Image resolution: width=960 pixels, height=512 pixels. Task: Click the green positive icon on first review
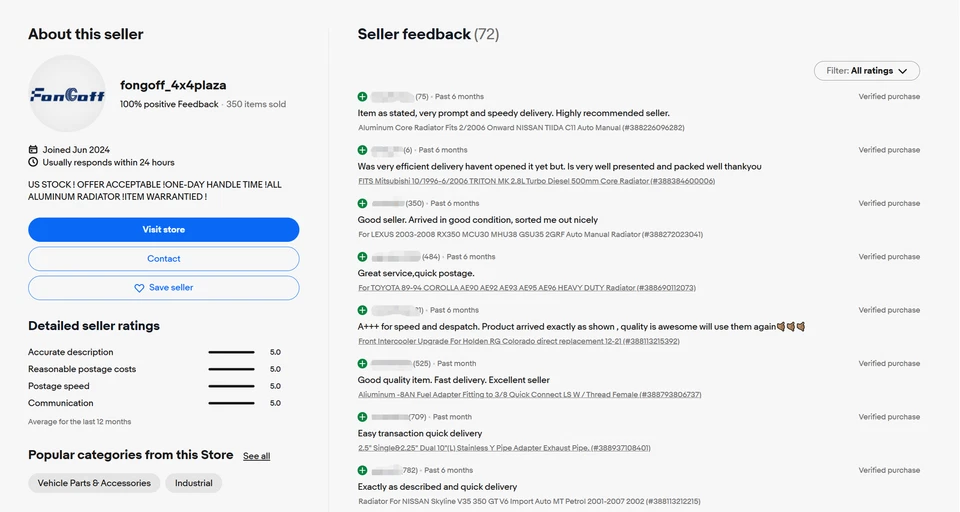(x=363, y=97)
